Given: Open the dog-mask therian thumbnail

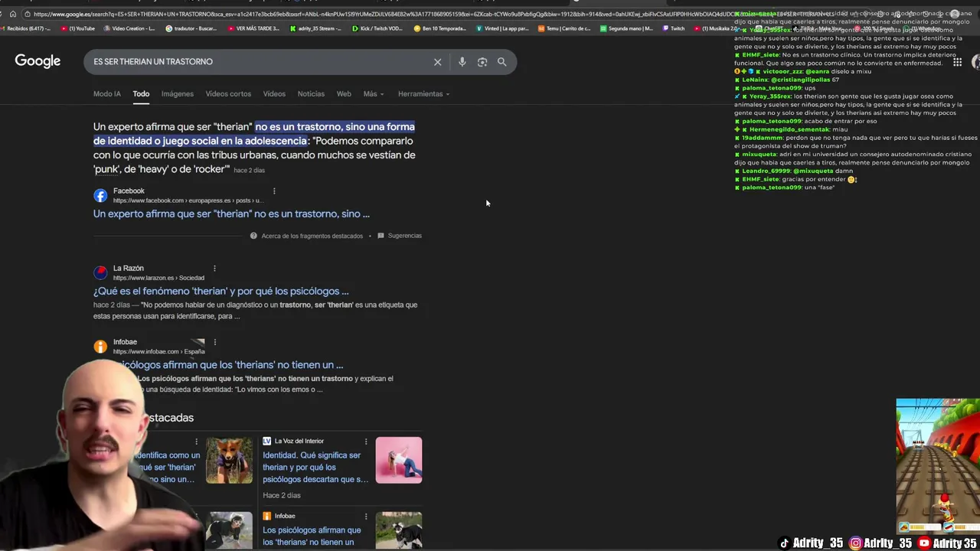Looking at the screenshot, I should point(229,460).
